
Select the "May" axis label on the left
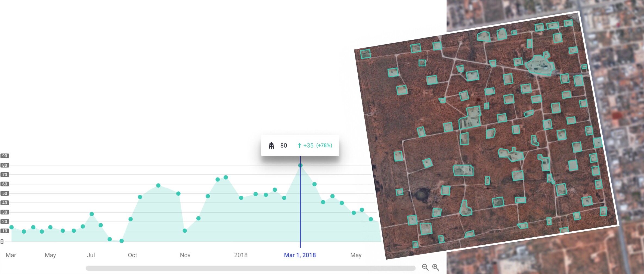coord(50,255)
